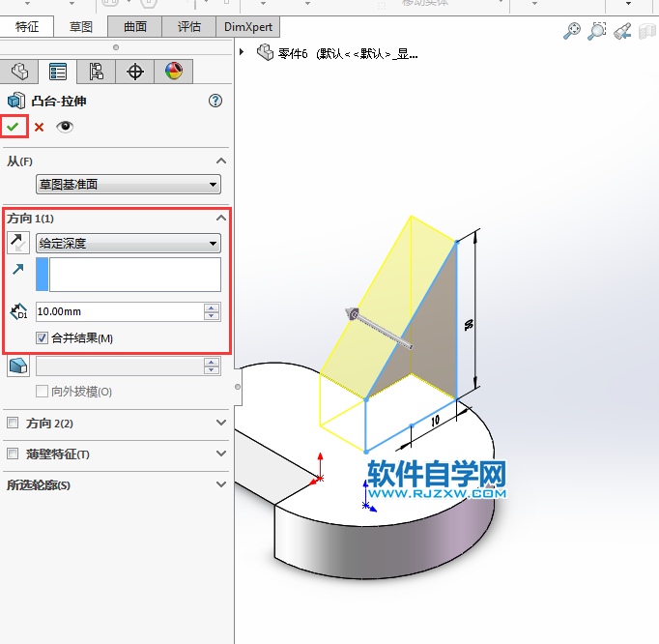Open 草图基准面 start condition dropdown
This screenshot has width=659, height=644.
129,185
